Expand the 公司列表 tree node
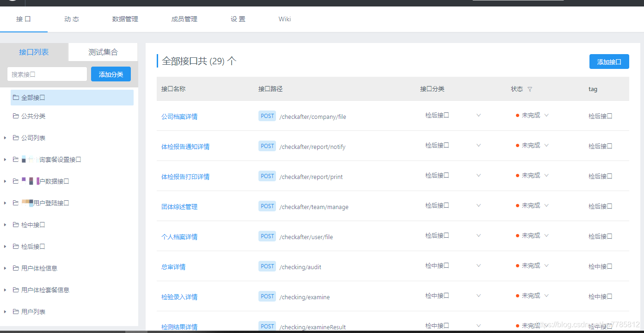Viewport: 644px width, 333px height. click(5, 138)
